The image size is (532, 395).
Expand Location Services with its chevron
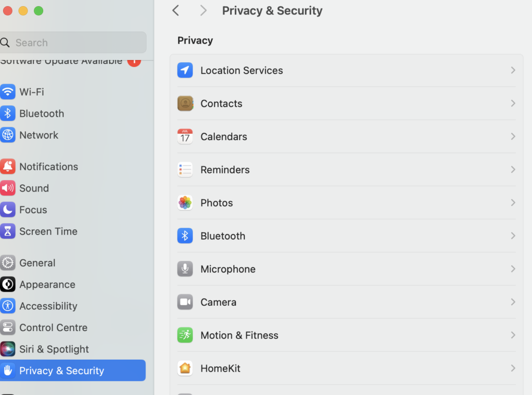[513, 70]
